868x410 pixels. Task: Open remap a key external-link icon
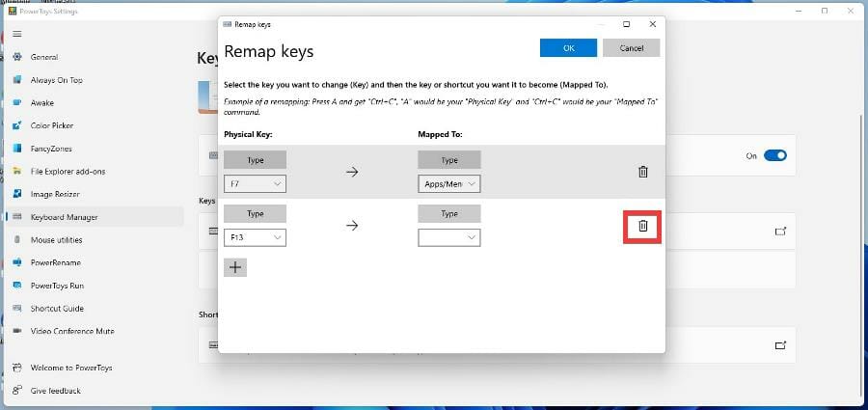coord(780,231)
